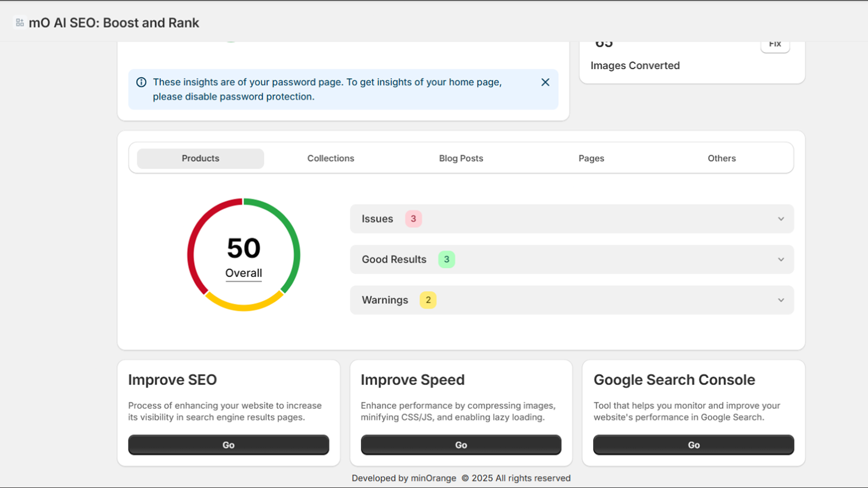
Task: Expand the Issues section chevron
Action: [x=781, y=219]
